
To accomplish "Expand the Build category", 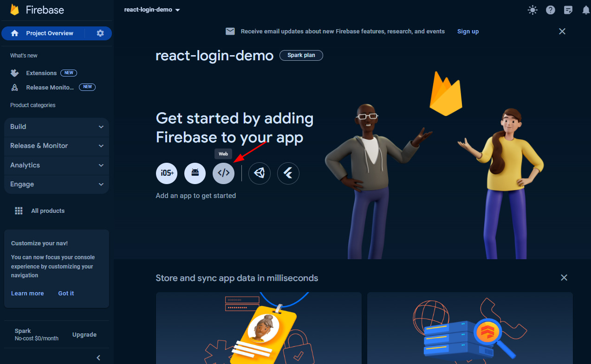I will 57,127.
